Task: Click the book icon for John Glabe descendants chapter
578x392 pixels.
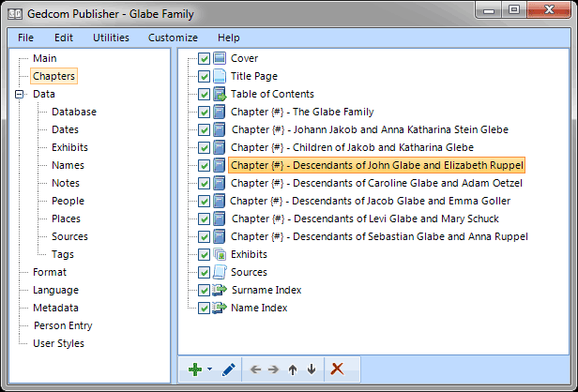Action: [220, 165]
